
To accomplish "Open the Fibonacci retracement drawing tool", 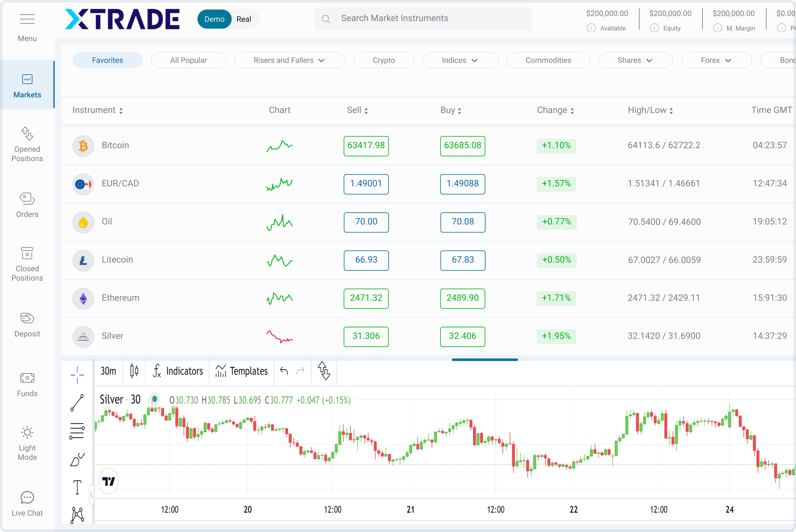I will click(77, 431).
